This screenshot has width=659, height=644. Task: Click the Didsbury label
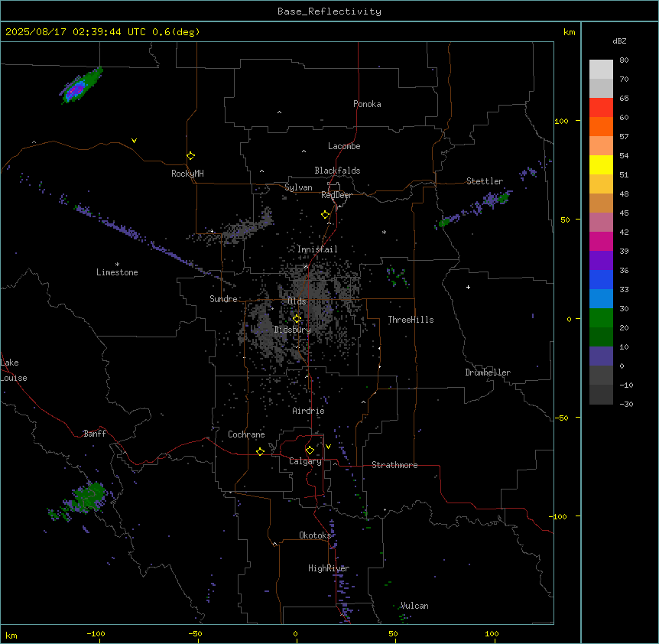pyautogui.click(x=292, y=330)
